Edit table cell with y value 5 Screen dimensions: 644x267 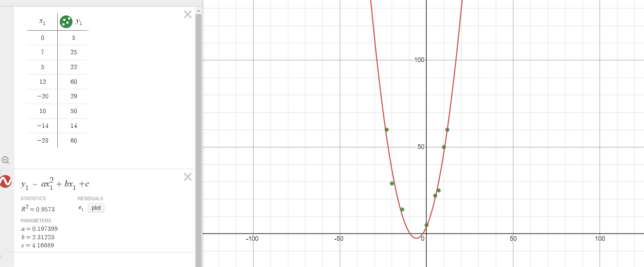(74, 38)
